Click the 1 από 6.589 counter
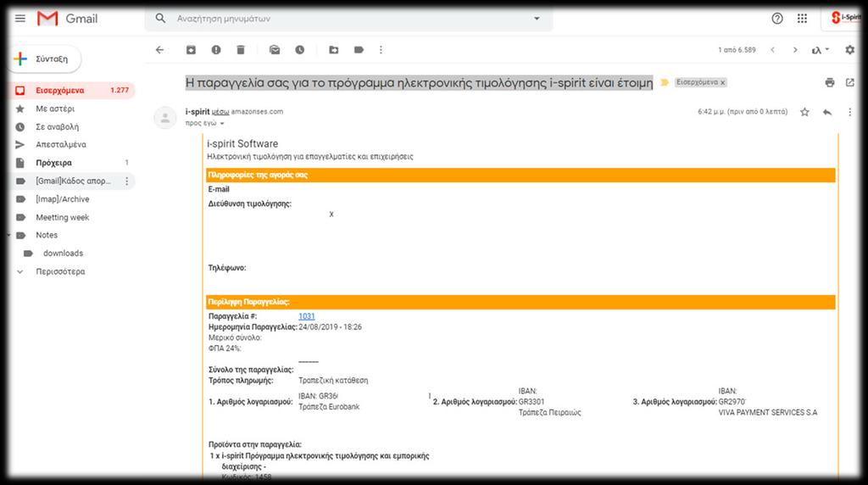The image size is (868, 485). click(x=737, y=50)
